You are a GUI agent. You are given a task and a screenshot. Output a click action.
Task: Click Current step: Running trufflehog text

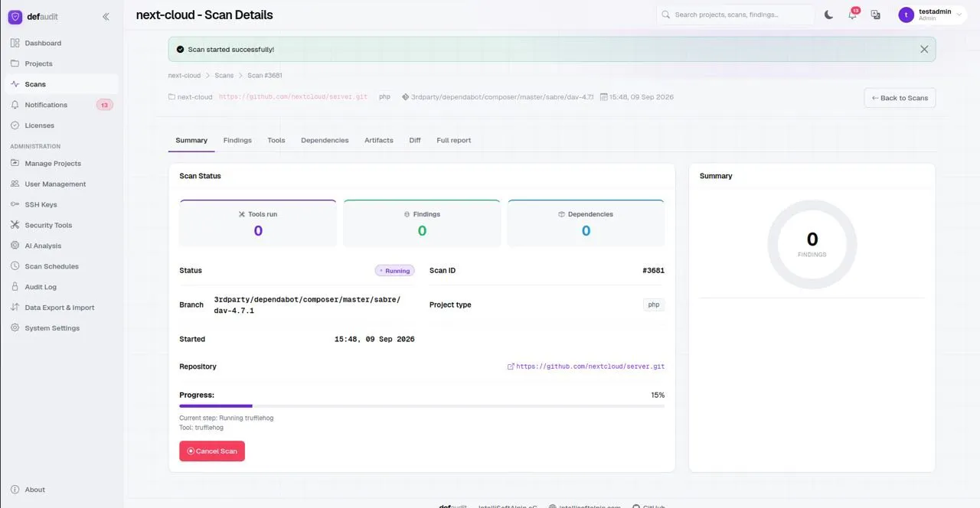[227, 418]
